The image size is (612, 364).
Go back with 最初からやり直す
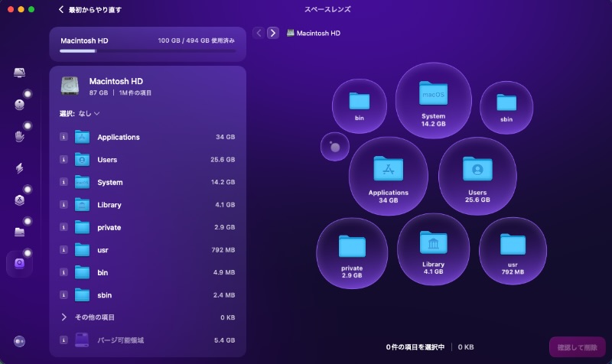[90, 10]
